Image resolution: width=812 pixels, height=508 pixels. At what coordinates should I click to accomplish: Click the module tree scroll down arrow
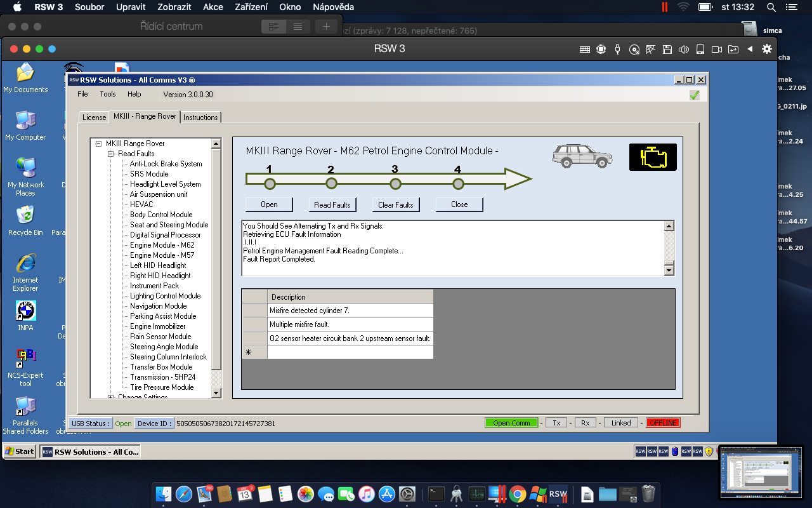[216, 393]
